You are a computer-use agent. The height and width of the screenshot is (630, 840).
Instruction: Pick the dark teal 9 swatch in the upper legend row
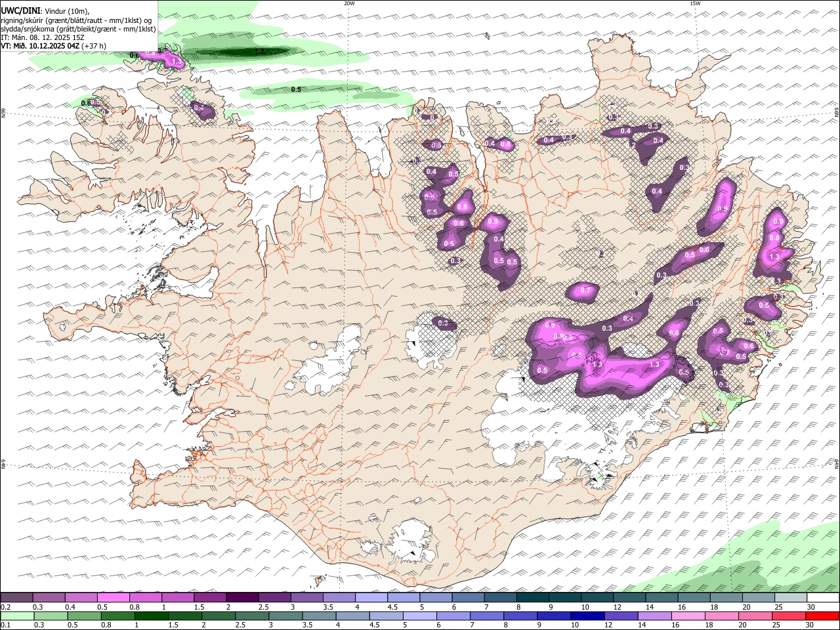point(565,598)
